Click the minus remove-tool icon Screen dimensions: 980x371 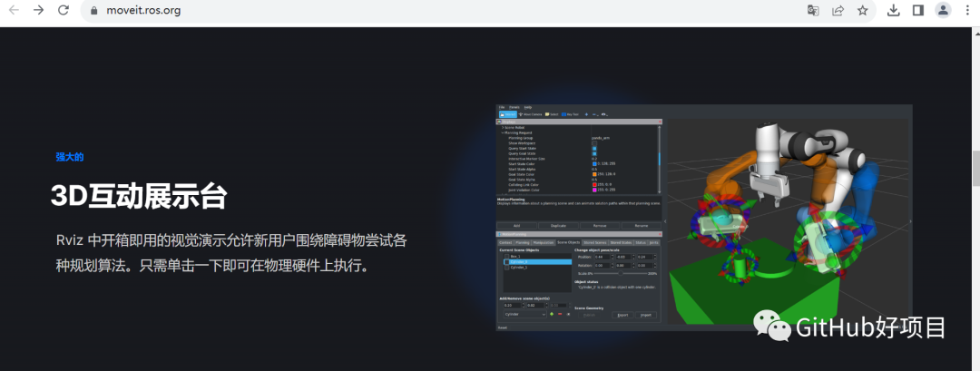[x=595, y=114]
